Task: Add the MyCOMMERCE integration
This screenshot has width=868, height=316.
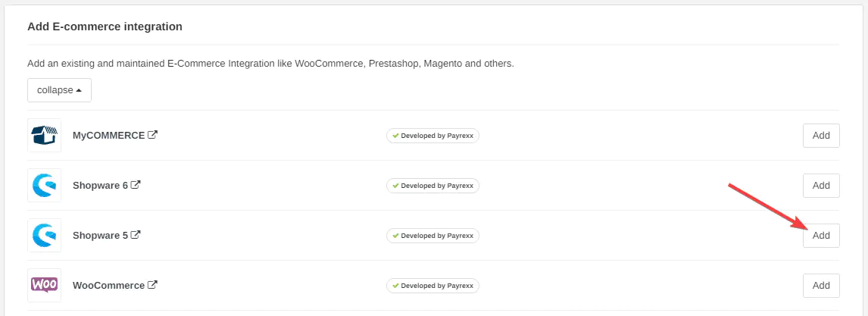Action: click(821, 136)
